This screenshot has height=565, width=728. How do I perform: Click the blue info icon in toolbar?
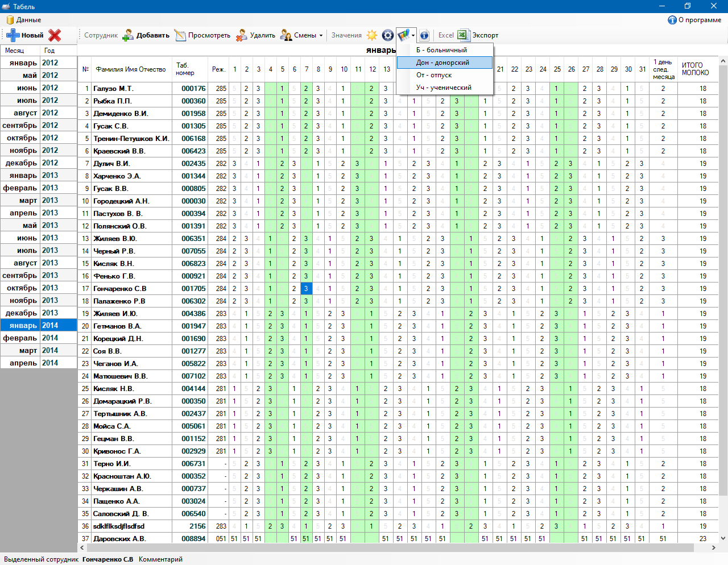click(x=424, y=35)
